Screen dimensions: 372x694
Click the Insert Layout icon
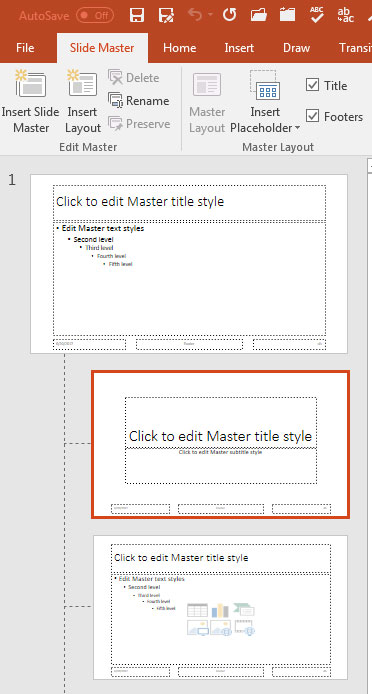(x=82, y=83)
